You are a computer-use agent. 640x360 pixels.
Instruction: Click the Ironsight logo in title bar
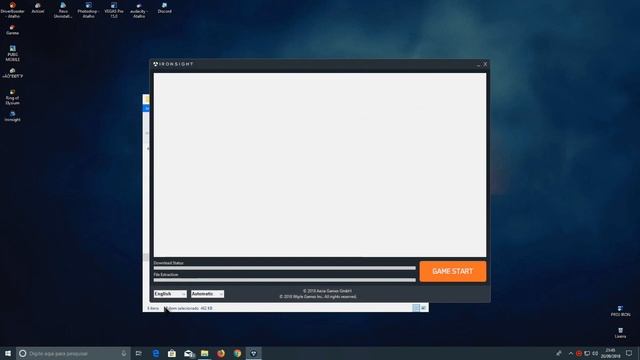click(173, 64)
